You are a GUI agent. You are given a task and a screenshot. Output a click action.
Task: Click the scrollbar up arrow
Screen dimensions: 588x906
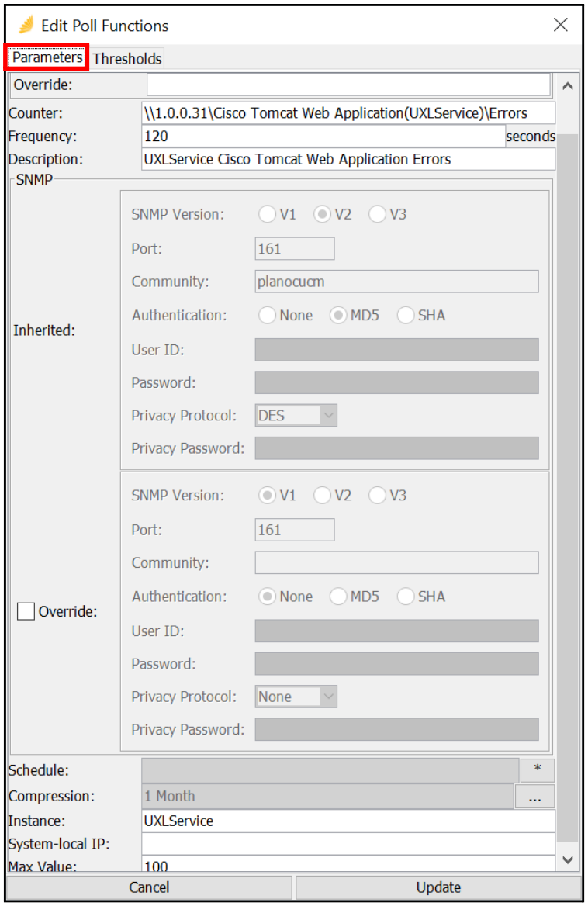point(568,86)
